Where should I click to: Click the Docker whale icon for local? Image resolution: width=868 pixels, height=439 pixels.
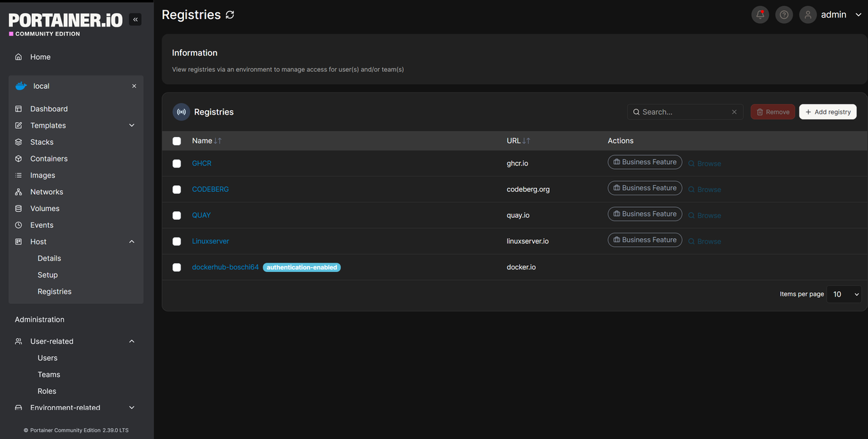(21, 86)
